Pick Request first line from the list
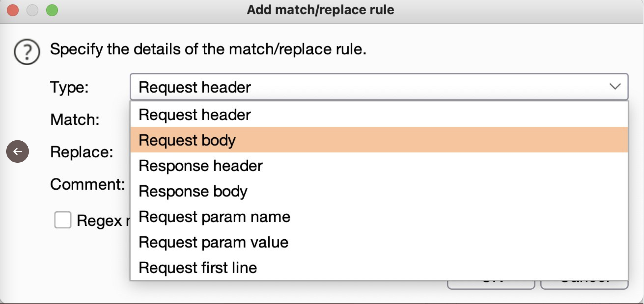This screenshot has width=644, height=304. (x=198, y=268)
